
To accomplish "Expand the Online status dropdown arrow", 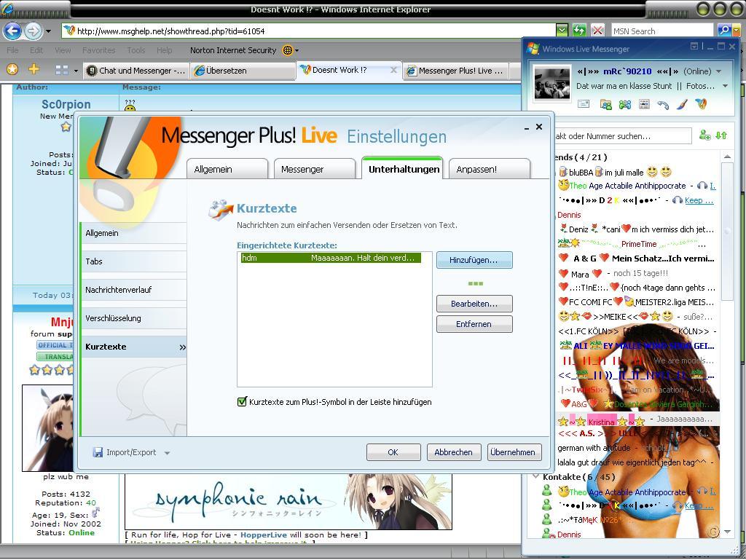I will pyautogui.click(x=719, y=71).
